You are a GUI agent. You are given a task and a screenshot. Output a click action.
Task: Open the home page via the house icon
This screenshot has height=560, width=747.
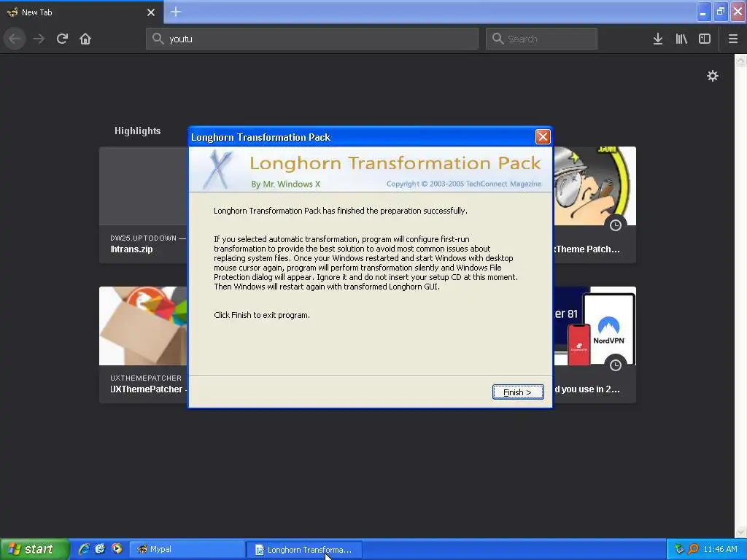85,39
